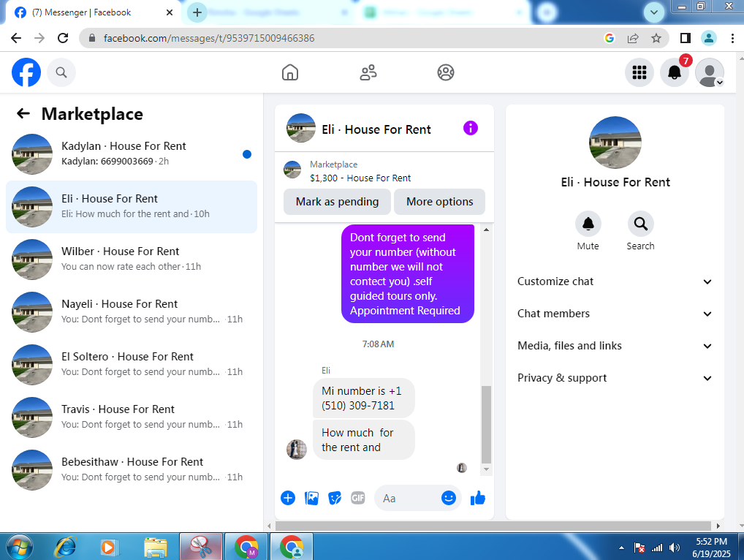The image size is (744, 560).
Task: Expand Chat members section
Action: 615,314
